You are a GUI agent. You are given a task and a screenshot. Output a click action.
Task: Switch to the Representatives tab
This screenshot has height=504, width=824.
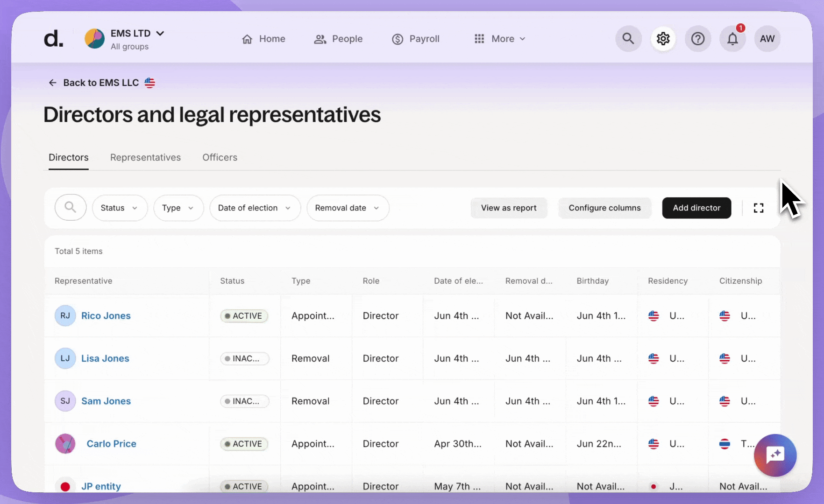coord(145,158)
